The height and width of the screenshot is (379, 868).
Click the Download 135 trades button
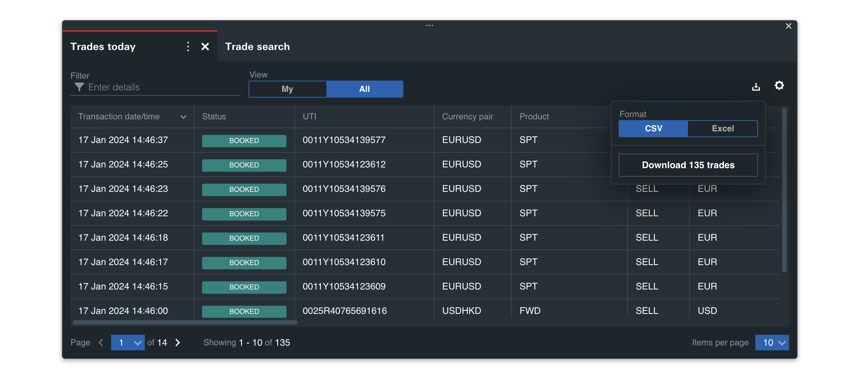pos(688,165)
